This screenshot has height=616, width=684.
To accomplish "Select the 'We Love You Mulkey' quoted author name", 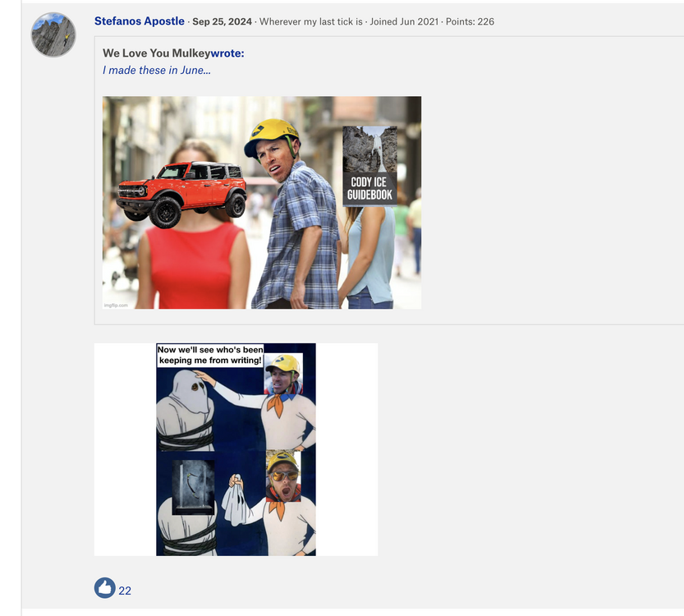I will [x=156, y=53].
